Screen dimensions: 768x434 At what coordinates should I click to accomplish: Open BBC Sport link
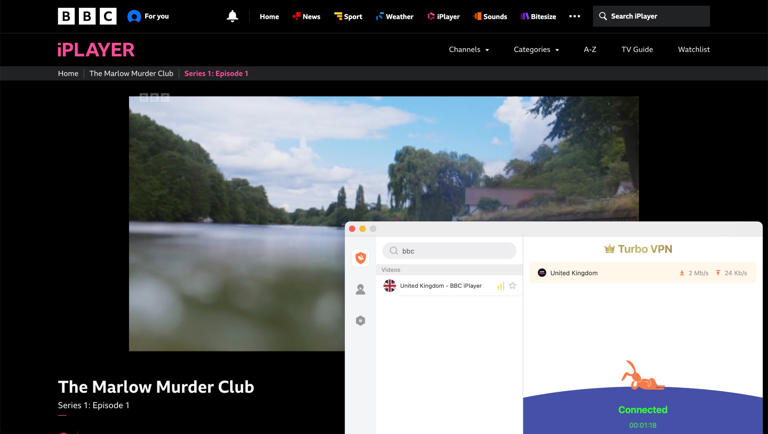[x=348, y=17]
